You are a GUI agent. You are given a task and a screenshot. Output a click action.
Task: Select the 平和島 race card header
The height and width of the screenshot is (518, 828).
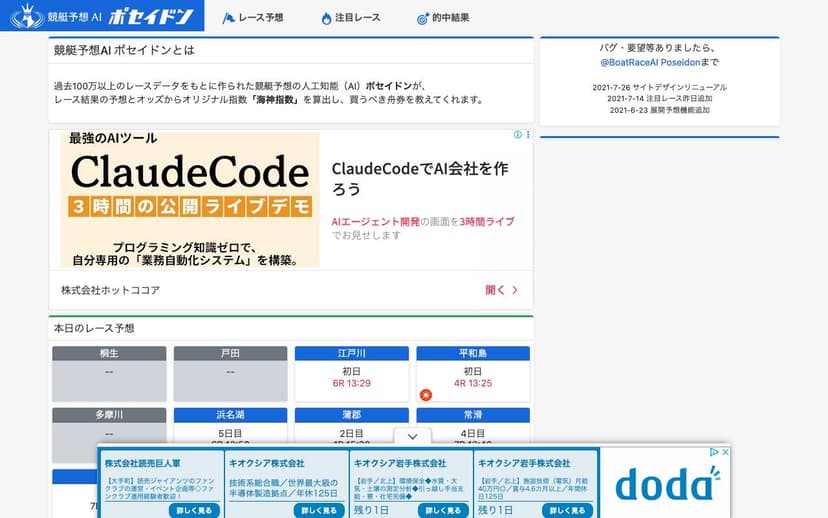point(473,353)
